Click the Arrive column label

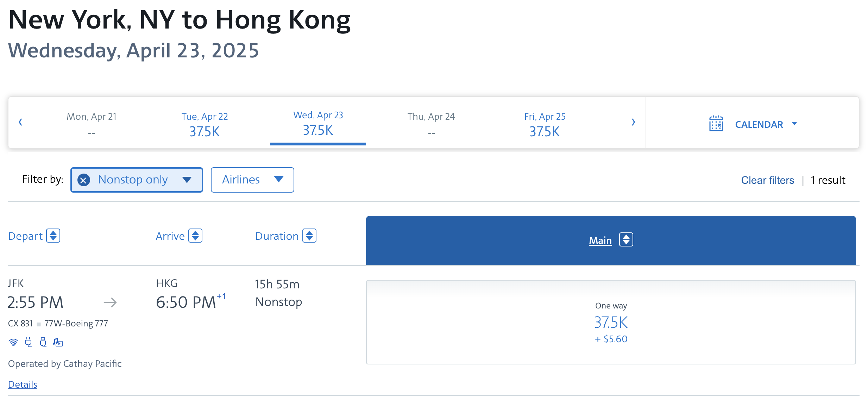170,236
